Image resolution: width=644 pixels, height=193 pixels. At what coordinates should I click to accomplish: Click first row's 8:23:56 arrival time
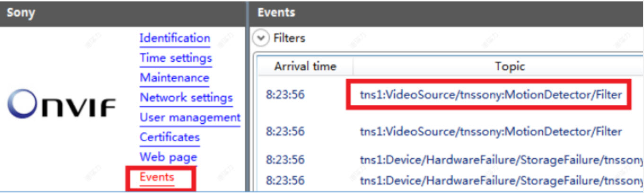click(x=285, y=95)
